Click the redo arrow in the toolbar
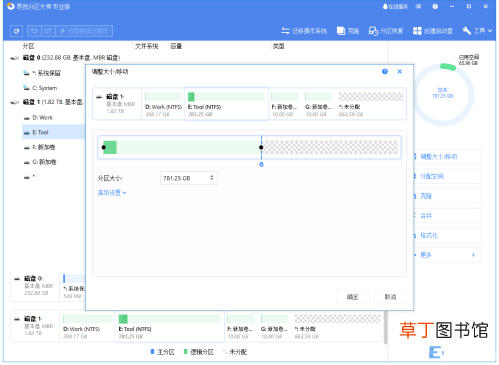 48,31
